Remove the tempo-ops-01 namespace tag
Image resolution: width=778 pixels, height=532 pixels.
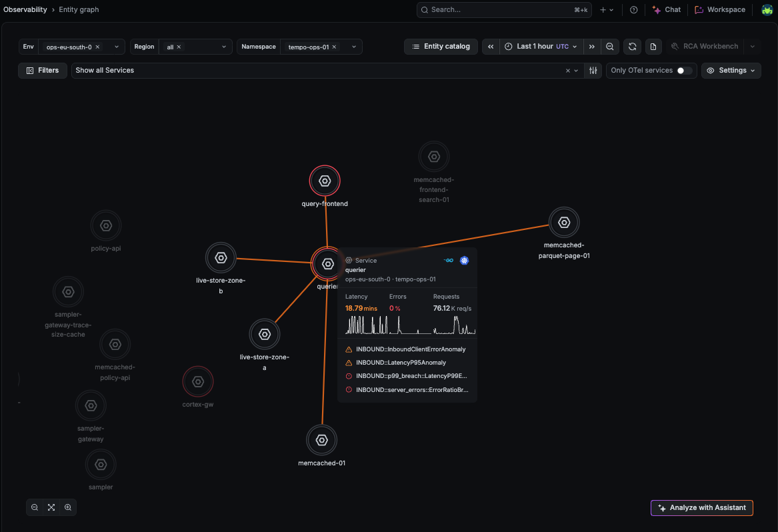coord(334,47)
